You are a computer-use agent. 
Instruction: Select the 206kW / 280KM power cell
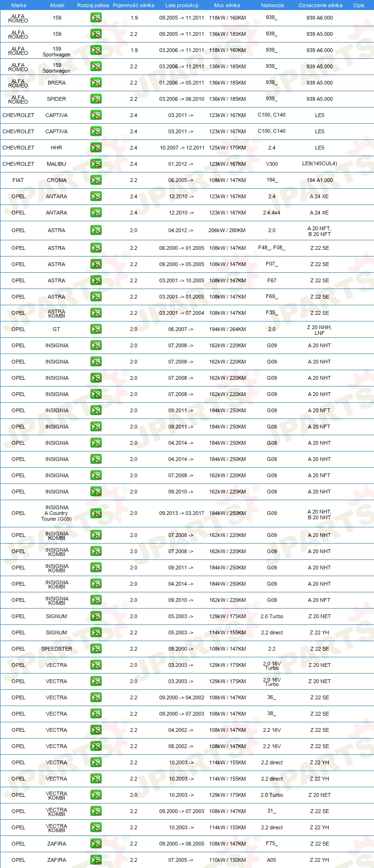(x=227, y=230)
